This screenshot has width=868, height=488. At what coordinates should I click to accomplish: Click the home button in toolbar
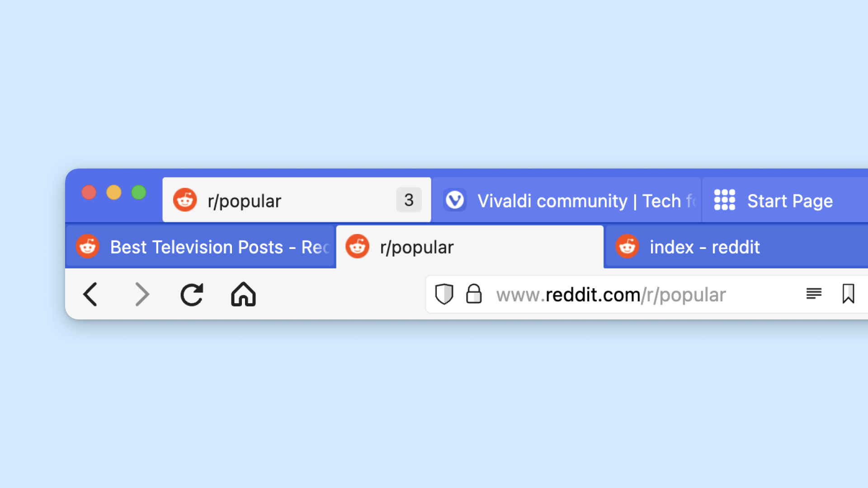(x=243, y=293)
